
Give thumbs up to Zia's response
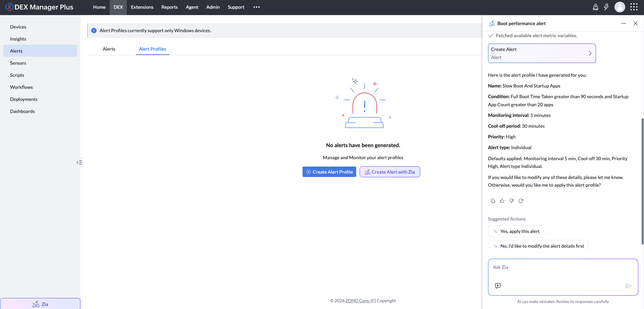pyautogui.click(x=502, y=201)
